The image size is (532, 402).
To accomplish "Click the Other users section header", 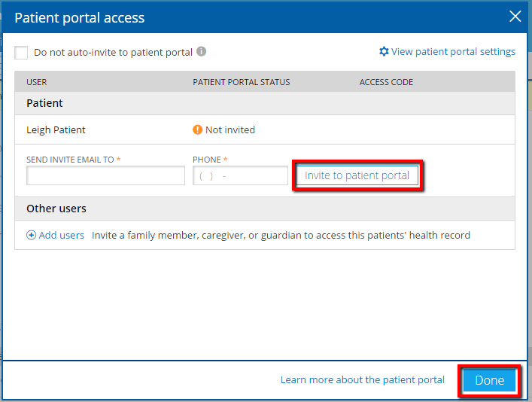I will [56, 209].
